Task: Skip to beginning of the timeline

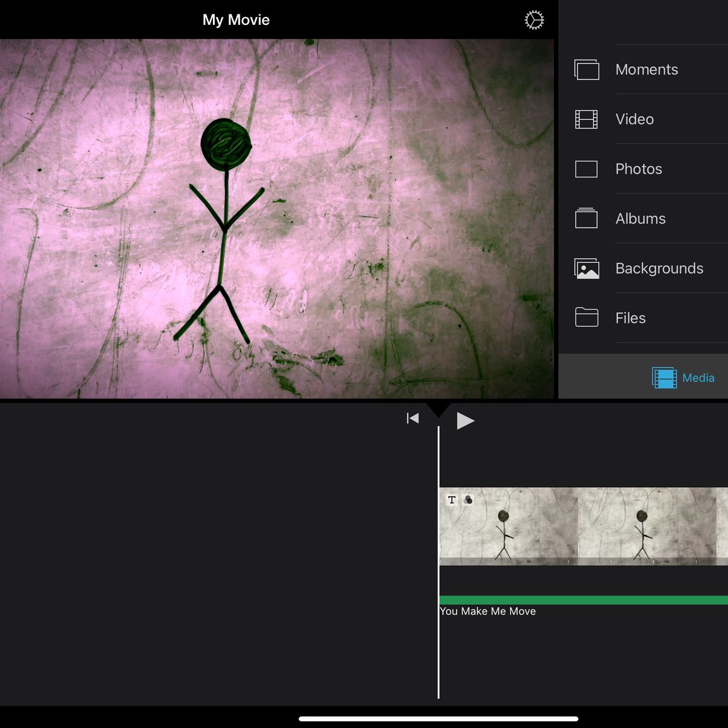Action: pyautogui.click(x=413, y=418)
